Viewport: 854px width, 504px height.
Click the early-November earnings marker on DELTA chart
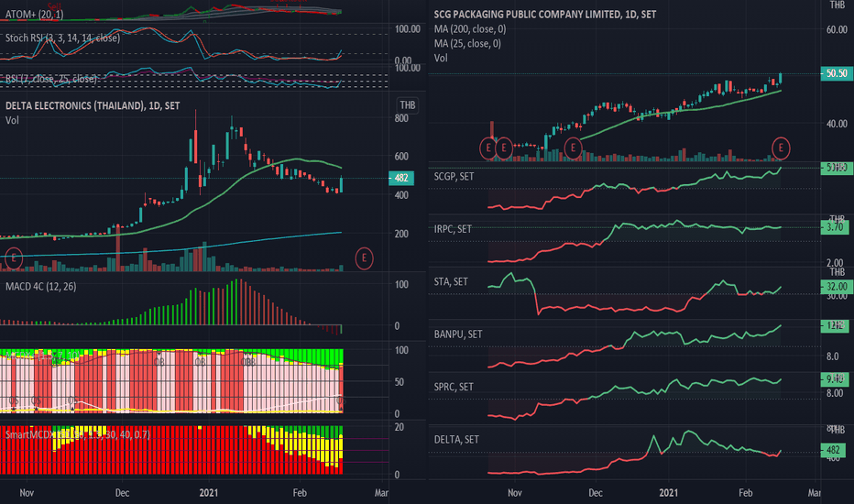pyautogui.click(x=14, y=258)
